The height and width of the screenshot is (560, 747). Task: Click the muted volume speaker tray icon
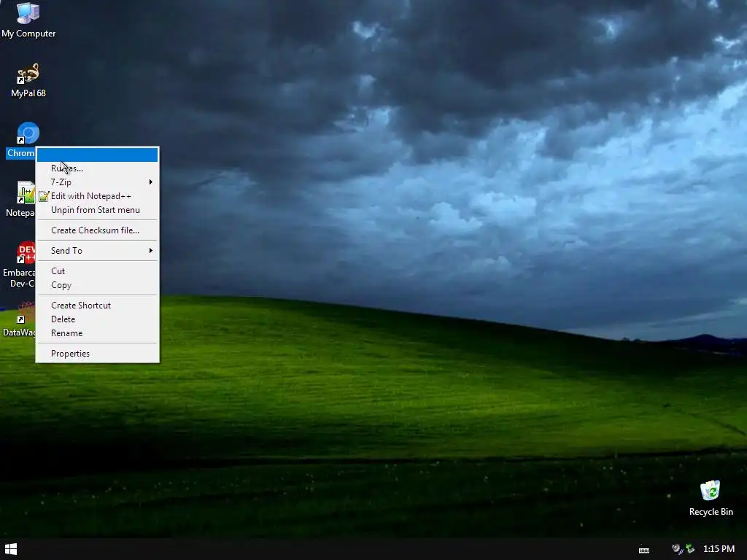tap(677, 549)
